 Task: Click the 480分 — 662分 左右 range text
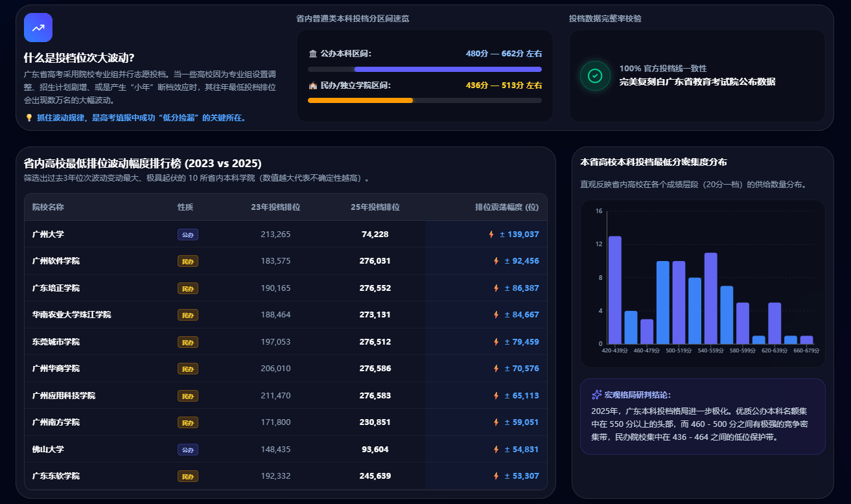(504, 54)
